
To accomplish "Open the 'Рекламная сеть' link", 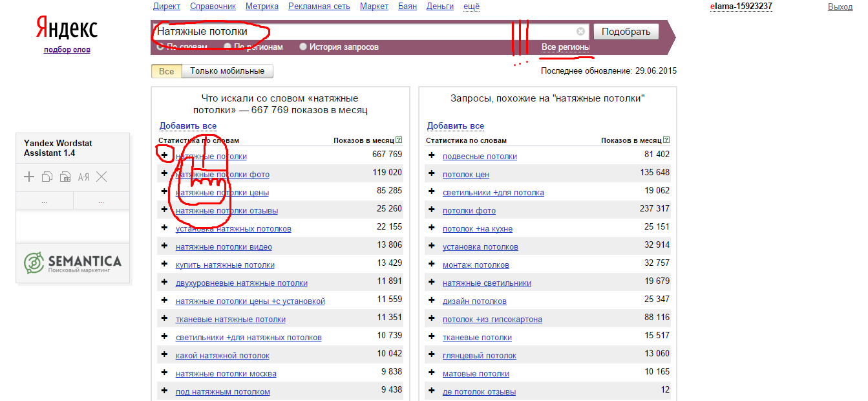I will 319,6.
